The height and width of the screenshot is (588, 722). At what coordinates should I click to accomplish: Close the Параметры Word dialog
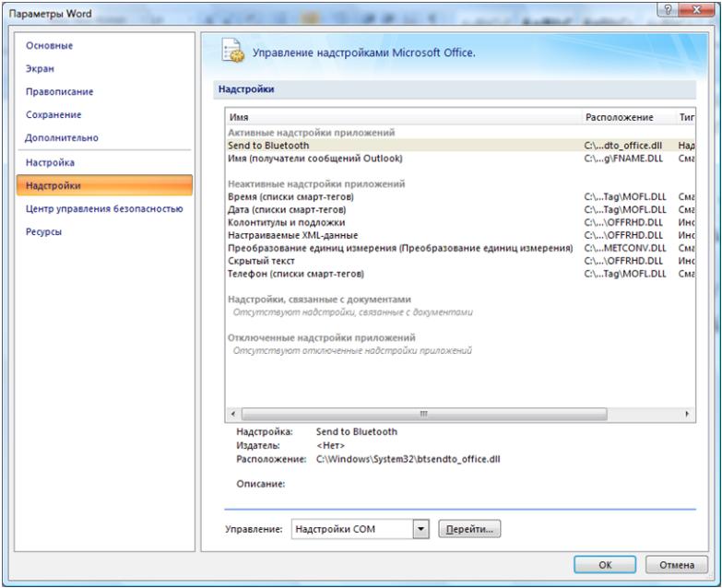coord(697,9)
